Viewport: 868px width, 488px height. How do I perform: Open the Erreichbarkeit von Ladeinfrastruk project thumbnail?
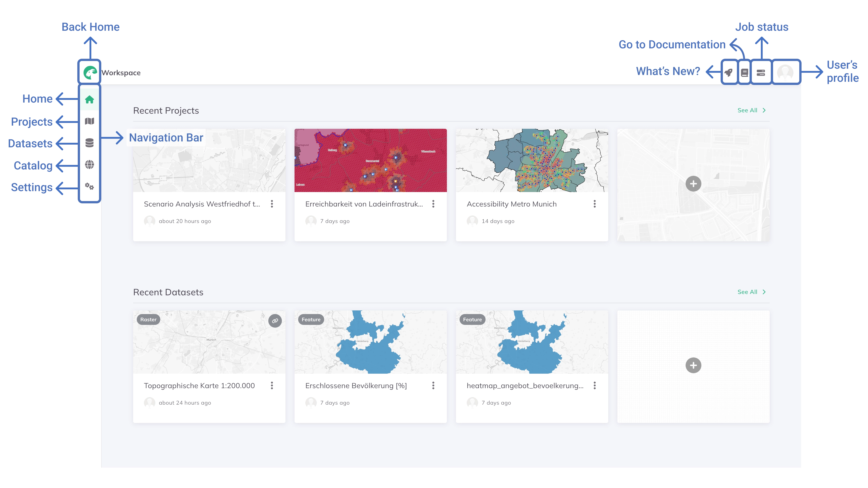click(x=371, y=160)
